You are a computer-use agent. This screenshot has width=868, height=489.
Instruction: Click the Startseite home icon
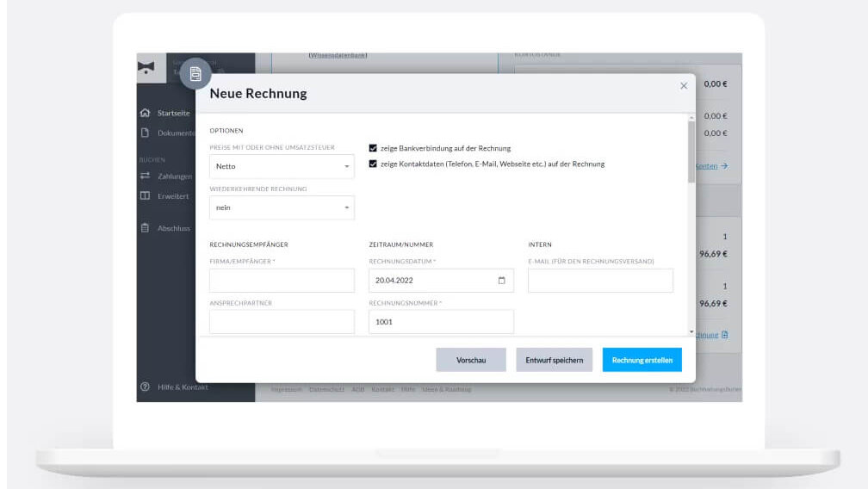pos(146,113)
